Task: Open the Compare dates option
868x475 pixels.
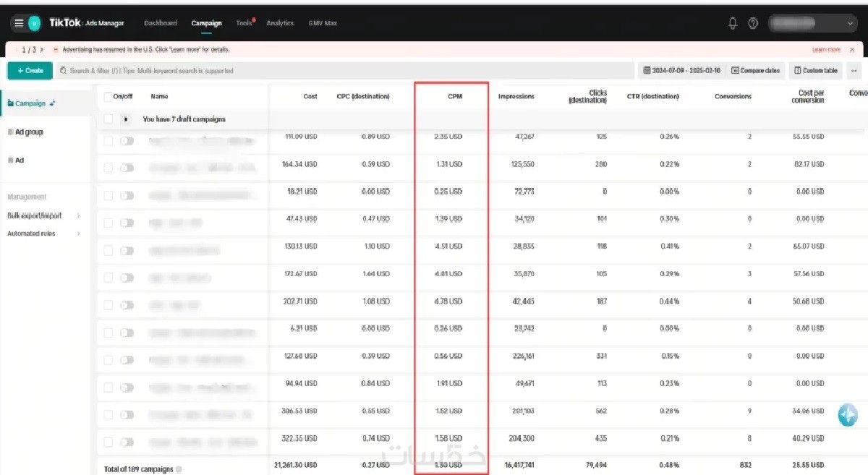Action: [x=756, y=71]
